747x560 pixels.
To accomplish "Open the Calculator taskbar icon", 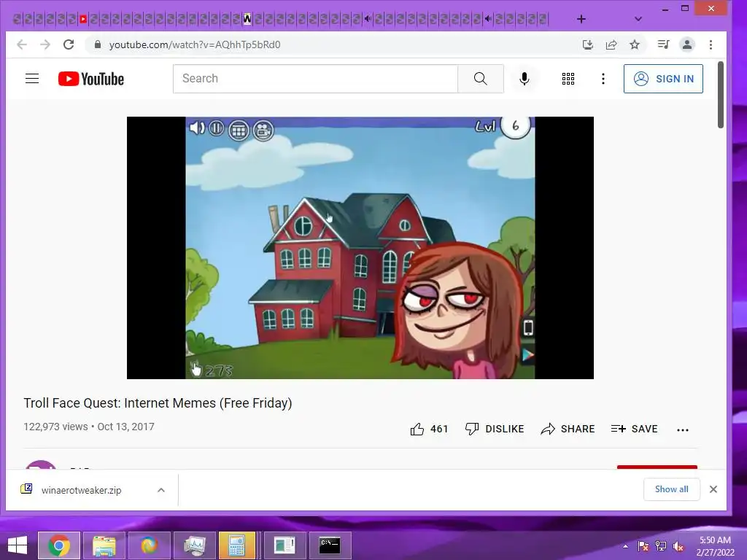I will click(237, 545).
